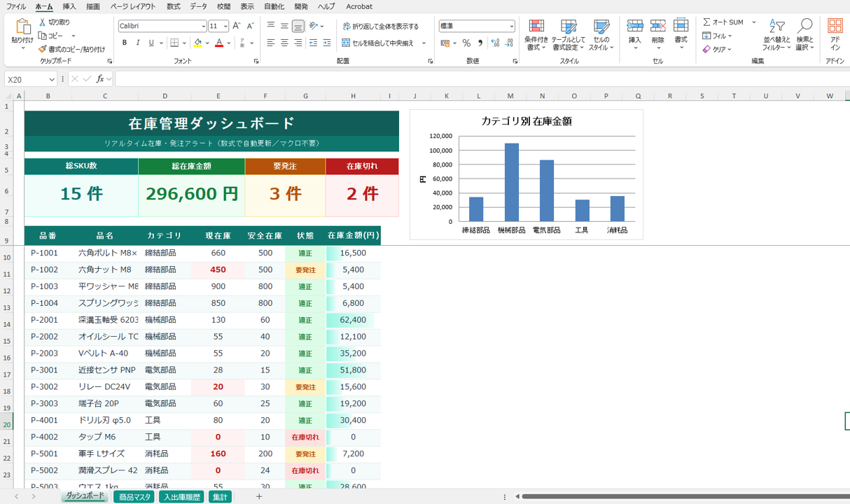Open the Fill (フィル) menu
Screen dimensions: 850x504
click(x=717, y=36)
